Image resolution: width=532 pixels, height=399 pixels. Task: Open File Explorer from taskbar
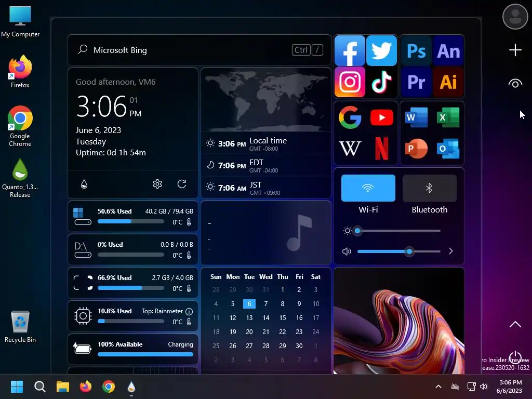coord(63,387)
